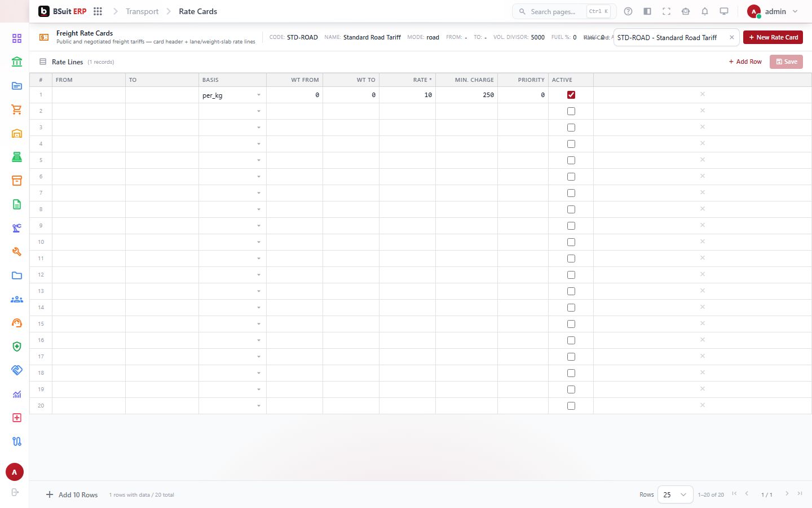Open the AI assistant robot icon
This screenshot has width=812, height=508.
(x=686, y=11)
